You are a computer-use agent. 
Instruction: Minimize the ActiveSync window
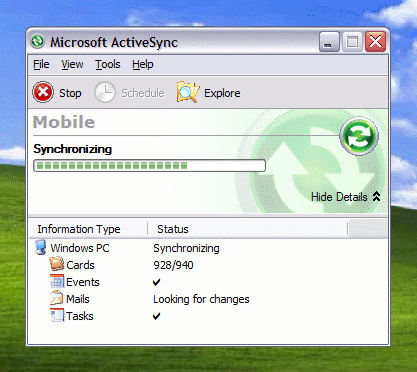tap(329, 42)
